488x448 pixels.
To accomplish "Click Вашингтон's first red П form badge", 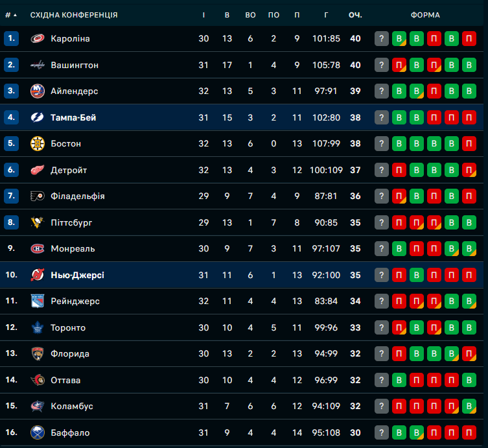I will coord(399,65).
